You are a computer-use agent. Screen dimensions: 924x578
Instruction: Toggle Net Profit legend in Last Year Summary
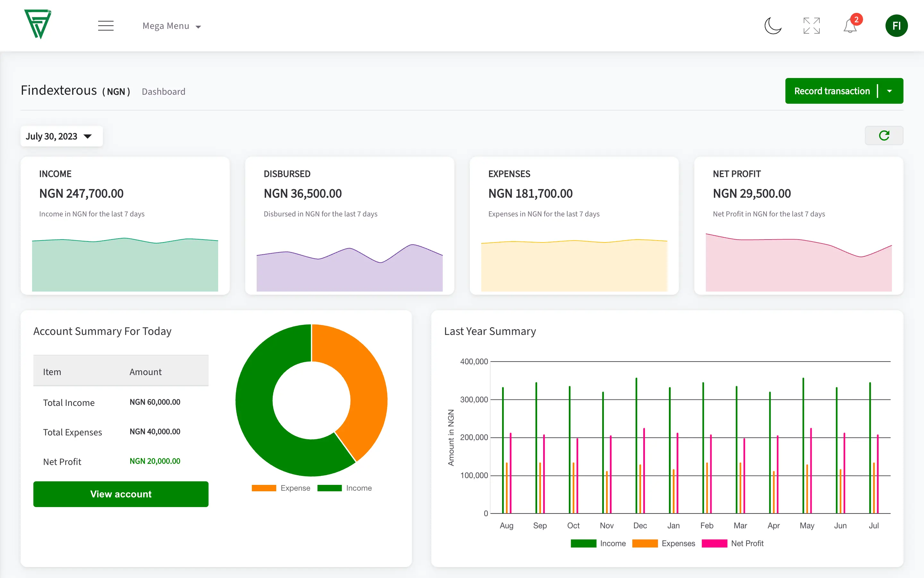(x=733, y=544)
